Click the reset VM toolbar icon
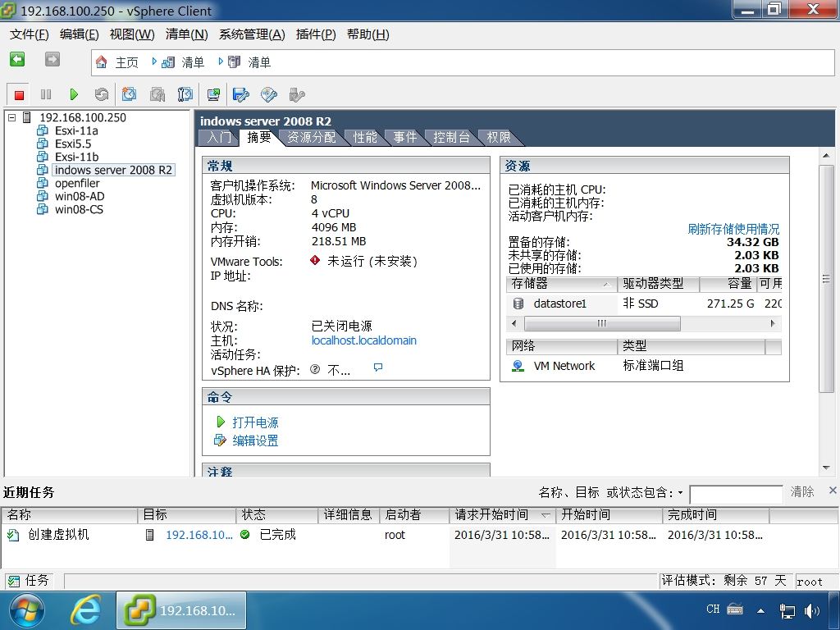 click(101, 95)
